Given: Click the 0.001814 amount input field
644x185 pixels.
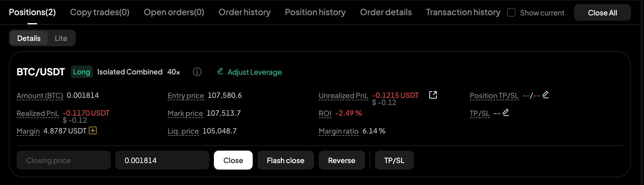Looking at the screenshot, I should click(162, 160).
